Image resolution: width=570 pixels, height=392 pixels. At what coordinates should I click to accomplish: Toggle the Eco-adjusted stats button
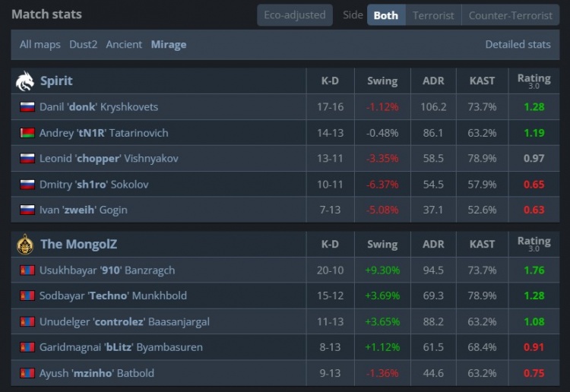point(295,15)
